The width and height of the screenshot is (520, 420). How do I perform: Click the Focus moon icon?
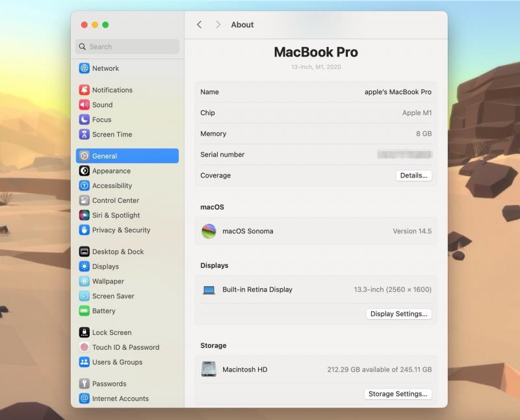(x=84, y=120)
